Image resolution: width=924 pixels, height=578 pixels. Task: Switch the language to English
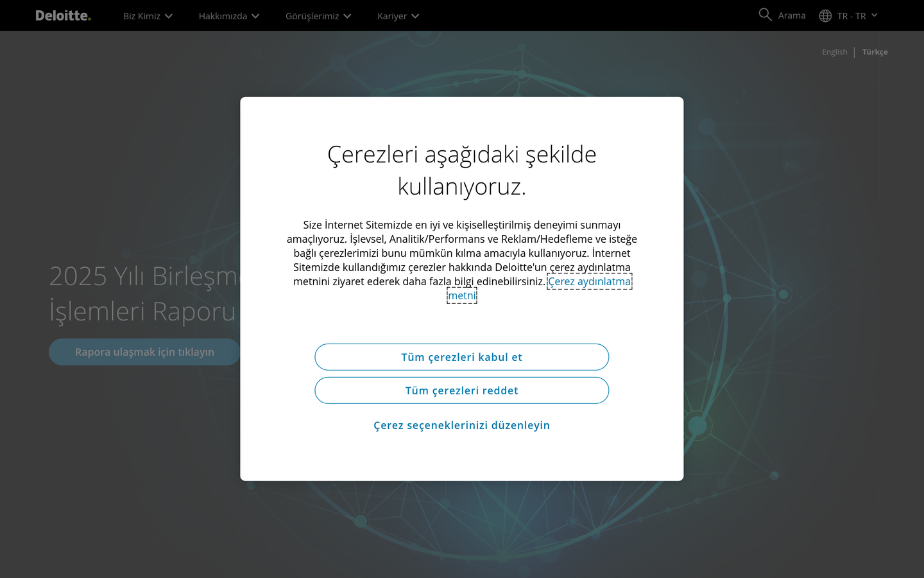[x=835, y=52]
